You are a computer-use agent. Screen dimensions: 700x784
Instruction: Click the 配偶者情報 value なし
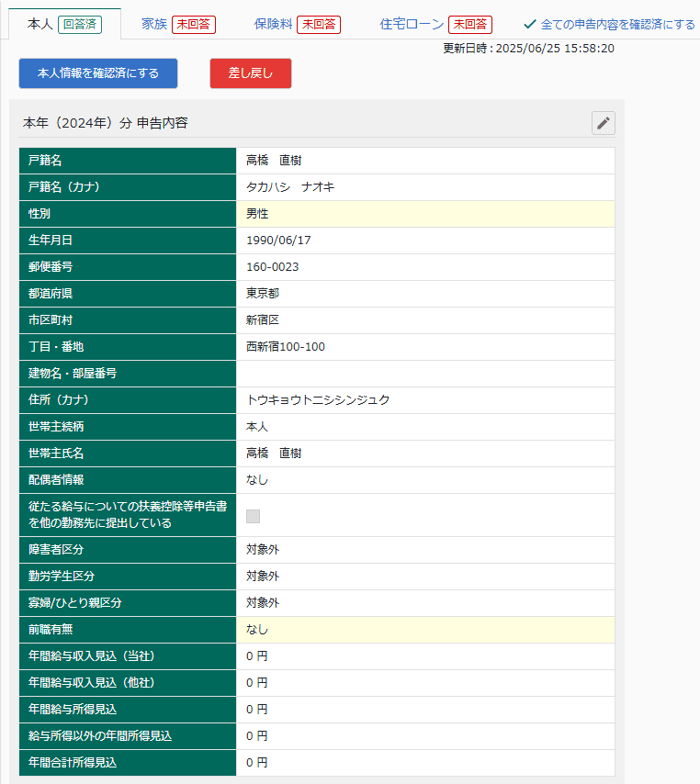[257, 480]
